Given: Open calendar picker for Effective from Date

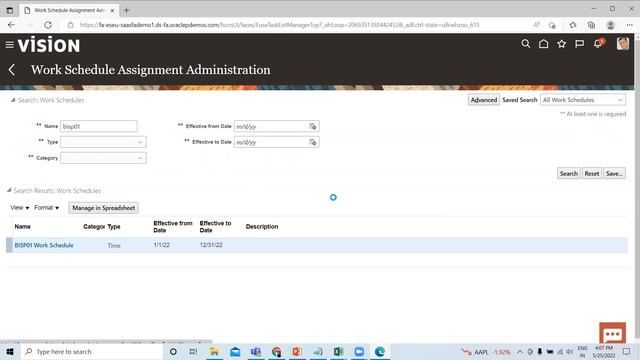Looking at the screenshot, I should (x=313, y=127).
